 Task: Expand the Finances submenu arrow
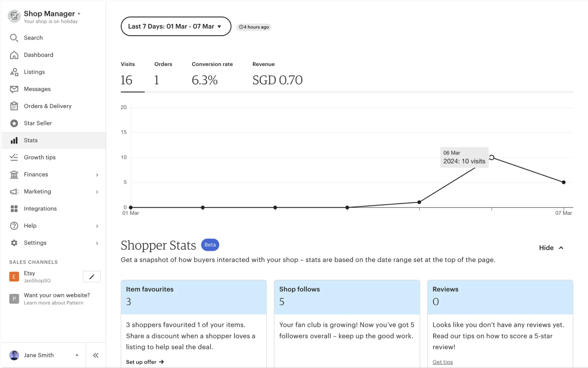97,175
